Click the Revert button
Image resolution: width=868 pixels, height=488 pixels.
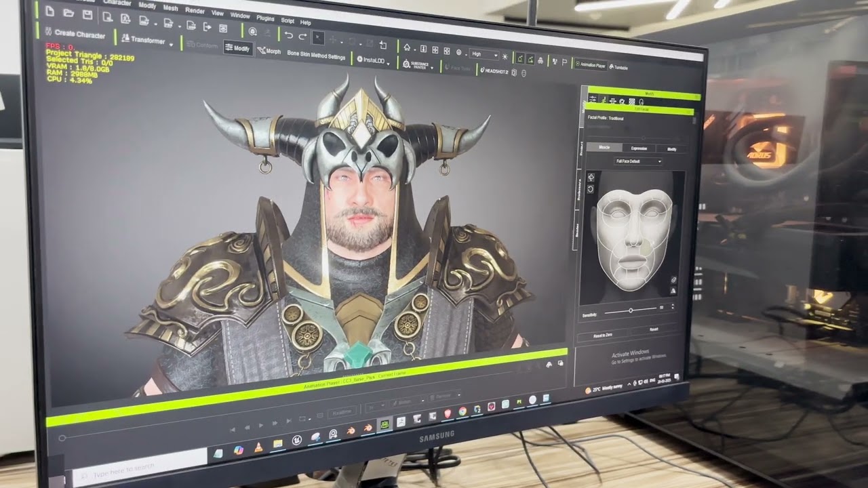tap(654, 329)
